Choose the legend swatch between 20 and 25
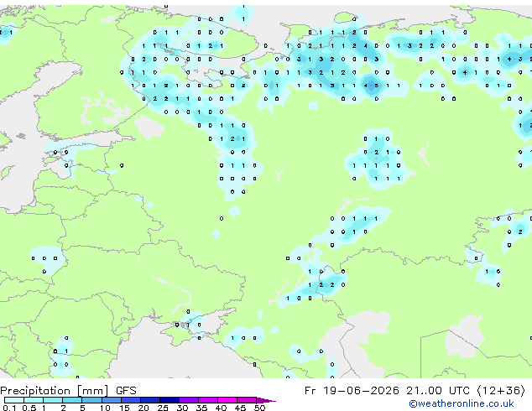532x411 pixels. (x=149, y=400)
